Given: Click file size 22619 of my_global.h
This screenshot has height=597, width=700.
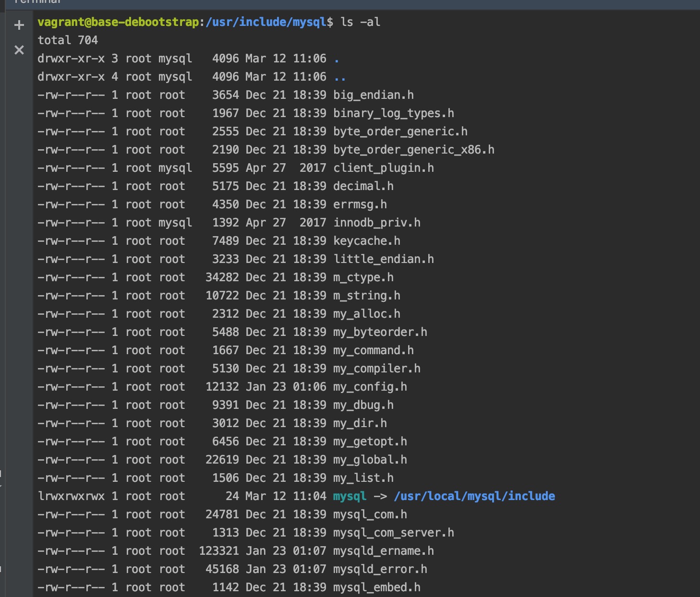Looking at the screenshot, I should click(x=222, y=460).
